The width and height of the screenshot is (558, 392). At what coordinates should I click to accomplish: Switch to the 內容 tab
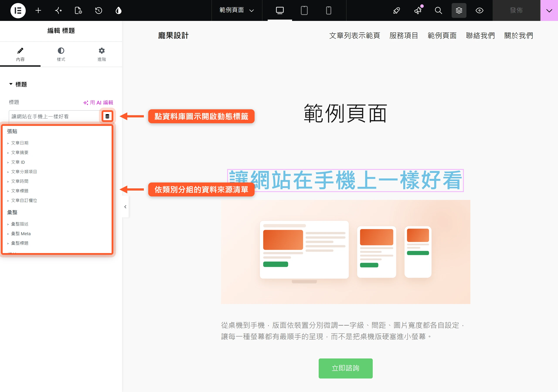20,54
